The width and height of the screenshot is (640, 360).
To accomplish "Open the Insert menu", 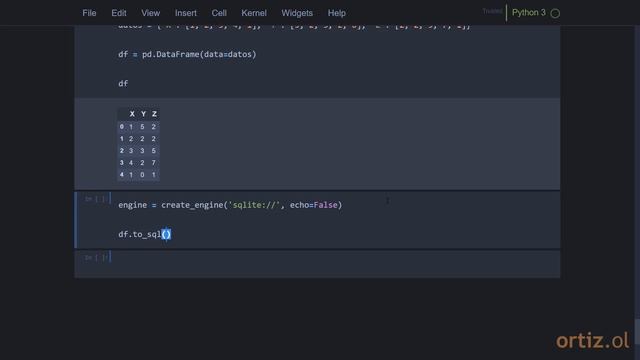I will pyautogui.click(x=186, y=13).
